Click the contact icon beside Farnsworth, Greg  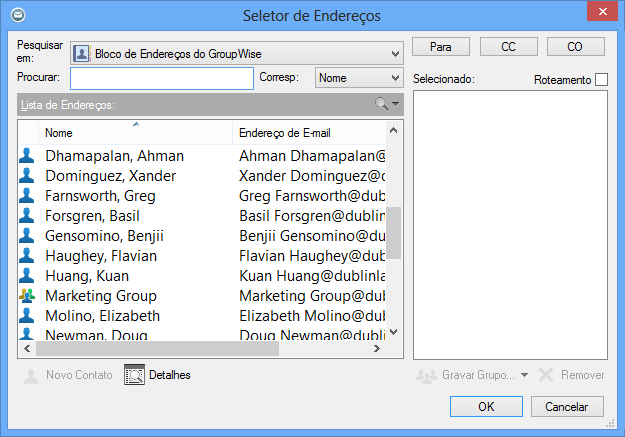pyautogui.click(x=27, y=196)
